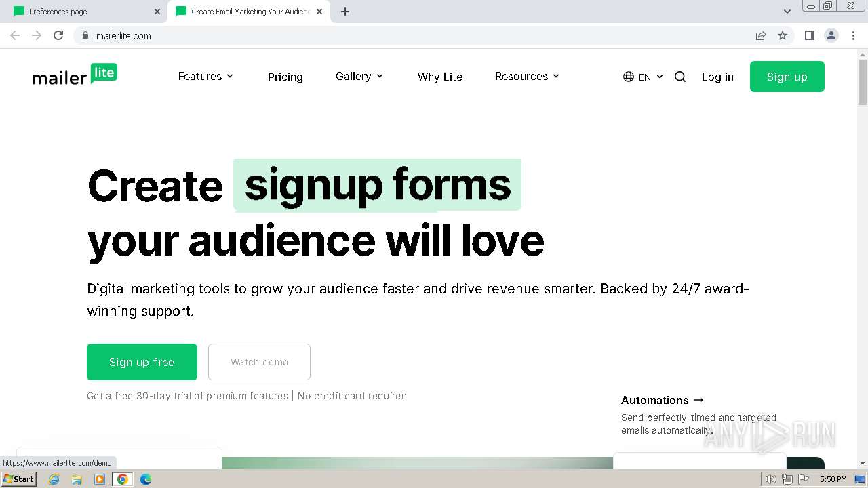868x488 pixels.
Task: Open the site search magnifier icon
Action: 680,77
